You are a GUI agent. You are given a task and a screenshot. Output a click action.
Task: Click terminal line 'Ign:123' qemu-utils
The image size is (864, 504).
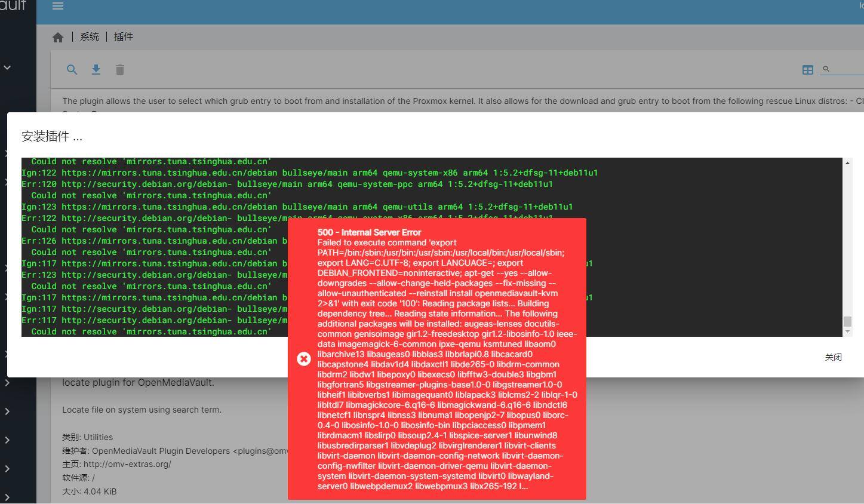297,207
